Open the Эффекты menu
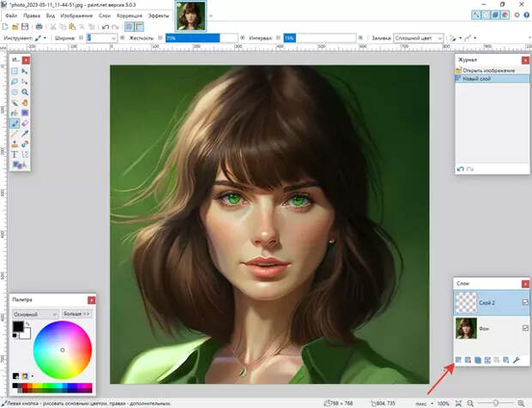This screenshot has height=408, width=532. click(x=159, y=15)
